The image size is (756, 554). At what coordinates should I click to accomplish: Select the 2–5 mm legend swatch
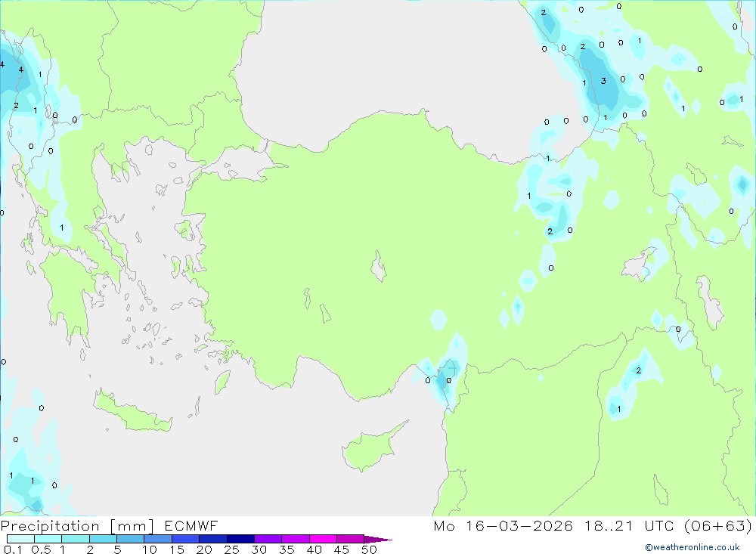click(x=103, y=539)
